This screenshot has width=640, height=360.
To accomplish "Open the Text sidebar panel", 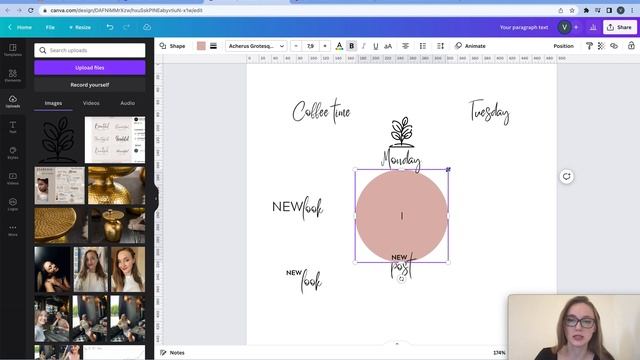I will (x=13, y=127).
